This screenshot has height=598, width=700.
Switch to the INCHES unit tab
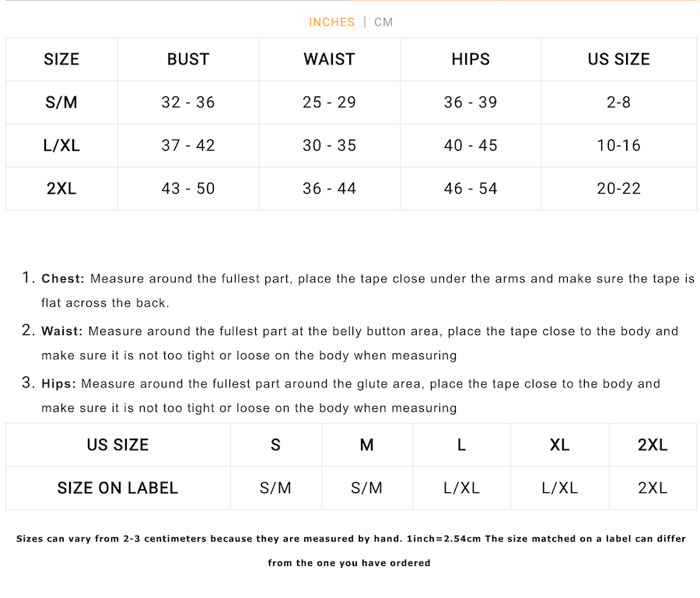331,22
